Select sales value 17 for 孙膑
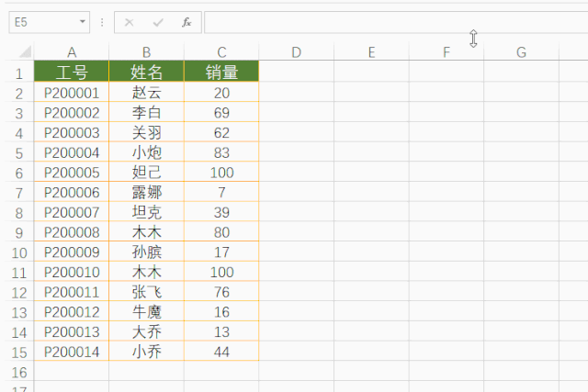 tap(221, 252)
